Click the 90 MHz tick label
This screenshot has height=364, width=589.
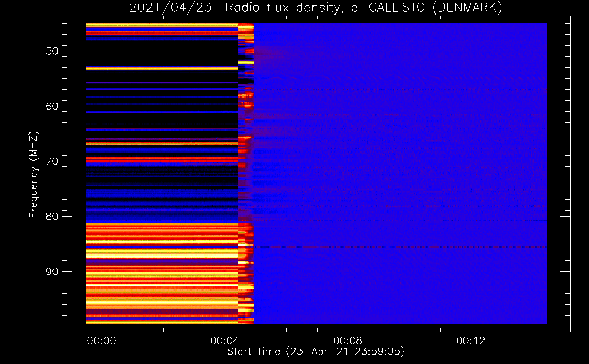point(52,272)
